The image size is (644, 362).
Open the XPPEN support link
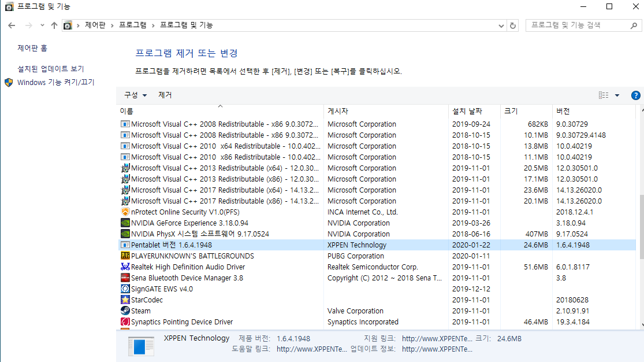pos(437,338)
